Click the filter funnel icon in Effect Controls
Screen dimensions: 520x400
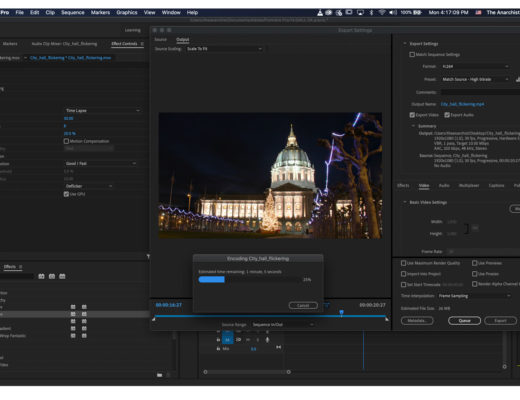148,256
